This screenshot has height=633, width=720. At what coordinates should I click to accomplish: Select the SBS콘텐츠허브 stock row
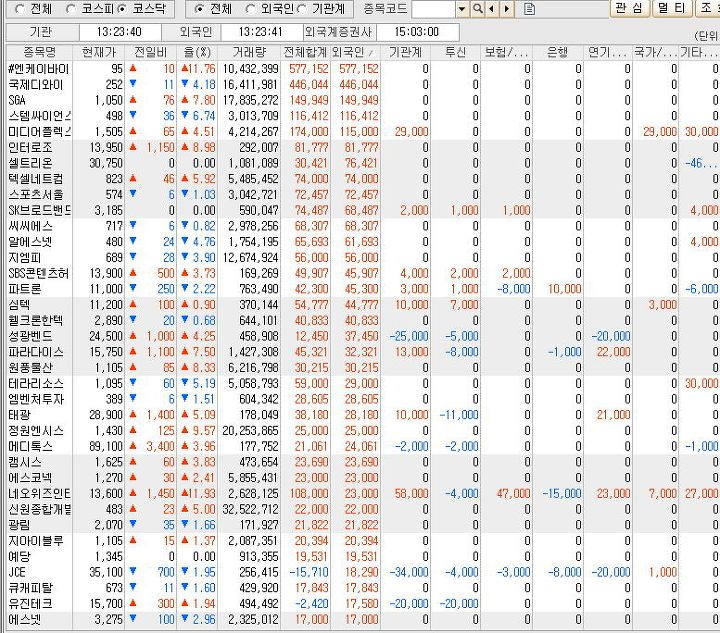[x=363, y=273]
